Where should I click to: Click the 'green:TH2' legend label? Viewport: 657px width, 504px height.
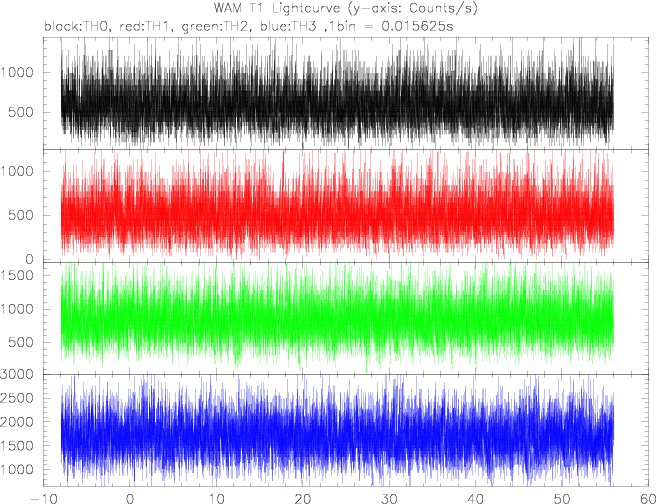point(217,26)
